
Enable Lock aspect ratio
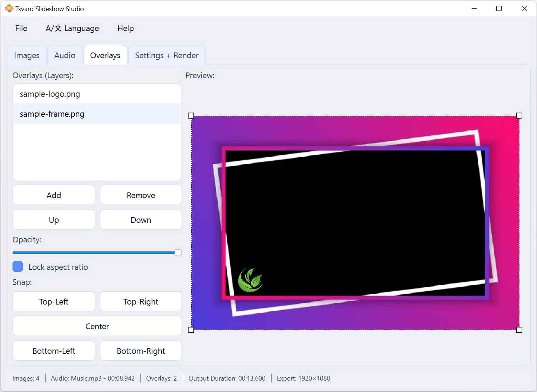pos(18,267)
